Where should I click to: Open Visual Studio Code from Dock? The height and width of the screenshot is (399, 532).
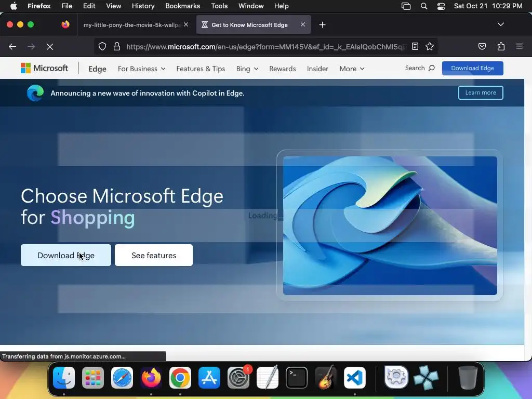click(354, 377)
